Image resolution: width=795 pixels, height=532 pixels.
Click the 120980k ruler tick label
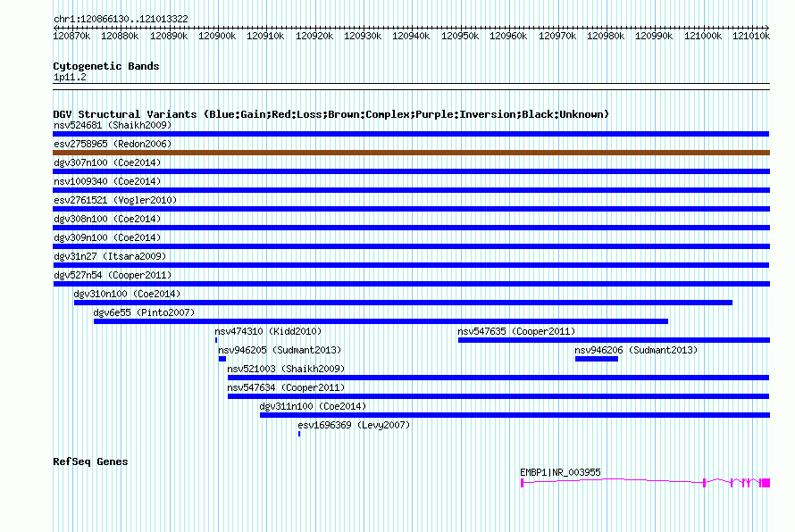coord(606,36)
